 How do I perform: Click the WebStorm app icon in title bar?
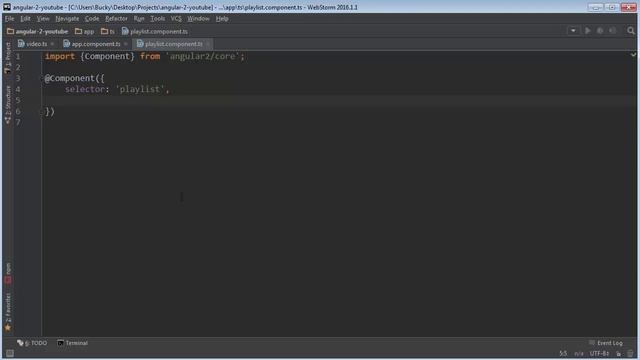7,7
